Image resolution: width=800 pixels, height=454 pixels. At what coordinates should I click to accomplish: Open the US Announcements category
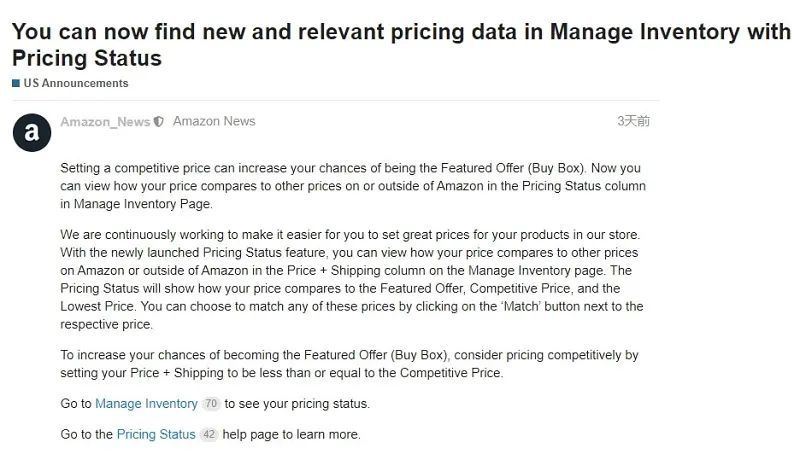(x=76, y=83)
